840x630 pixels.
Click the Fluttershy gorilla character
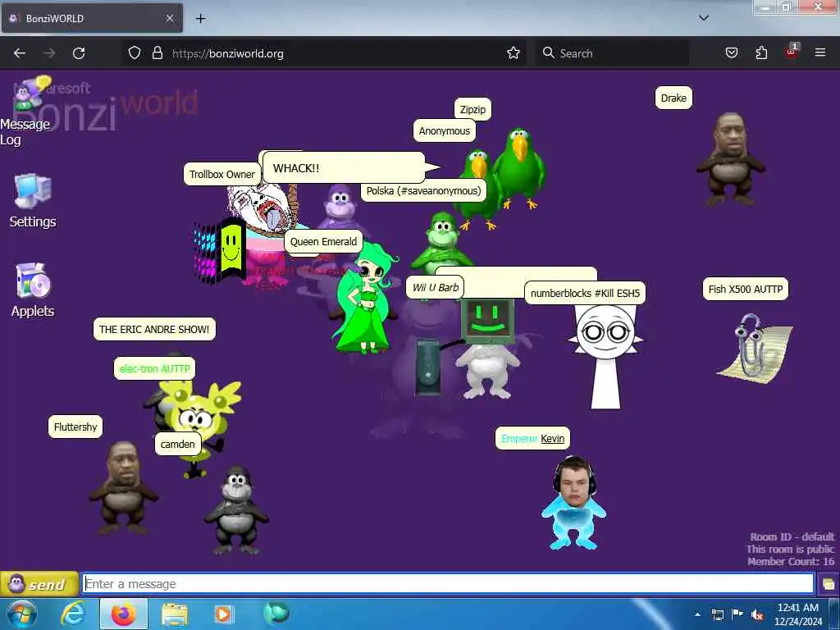pos(123,487)
